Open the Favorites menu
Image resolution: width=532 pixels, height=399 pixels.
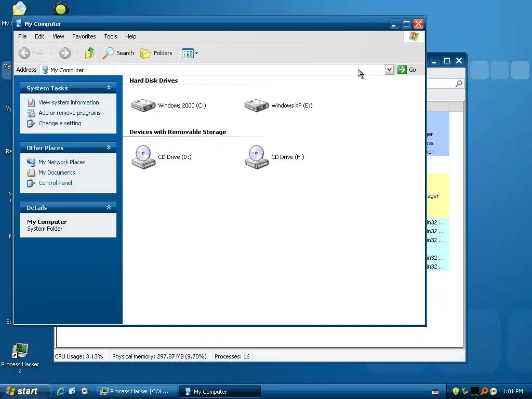pos(84,36)
